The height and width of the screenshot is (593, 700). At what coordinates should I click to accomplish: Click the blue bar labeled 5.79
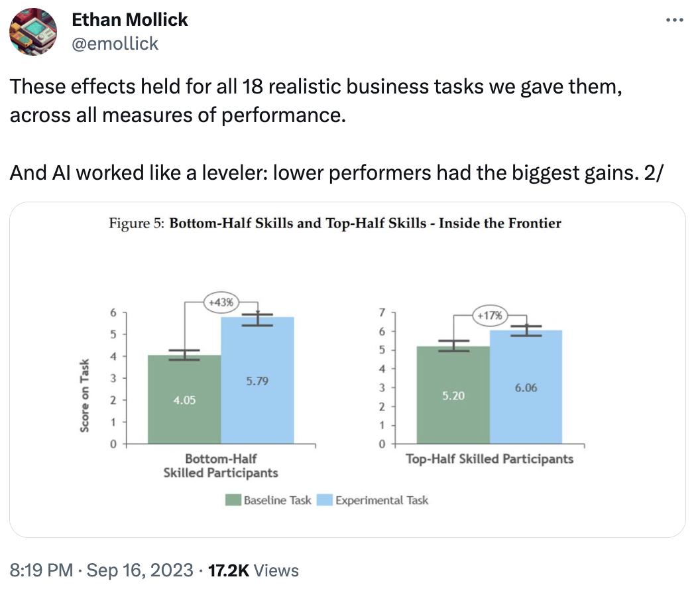(257, 380)
